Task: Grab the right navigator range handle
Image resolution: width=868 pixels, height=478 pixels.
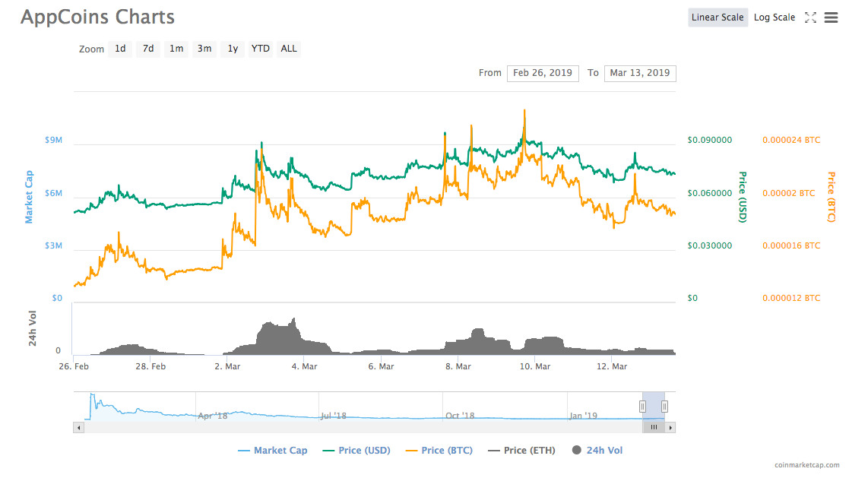Action: 664,407
